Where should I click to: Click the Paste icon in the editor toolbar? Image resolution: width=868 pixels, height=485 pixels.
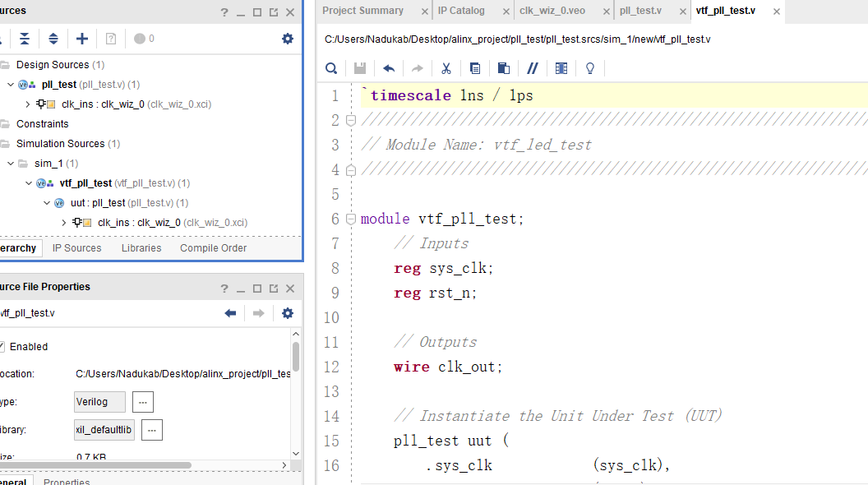pos(504,68)
